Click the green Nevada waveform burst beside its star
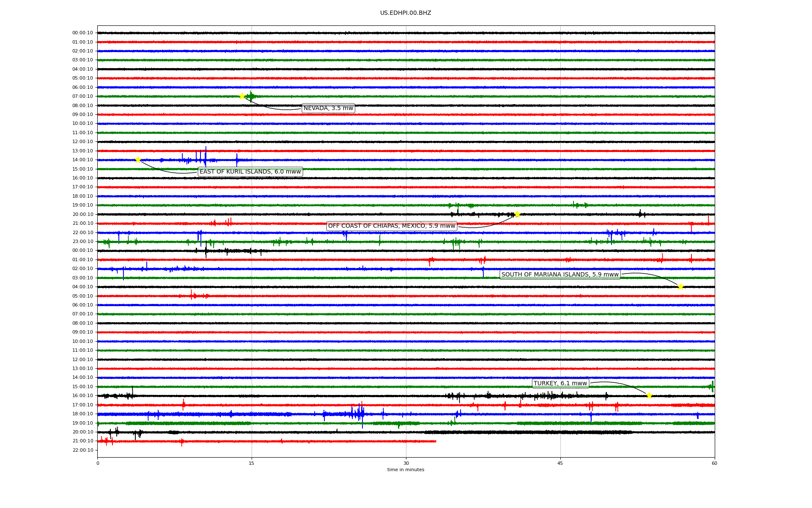 pos(251,97)
